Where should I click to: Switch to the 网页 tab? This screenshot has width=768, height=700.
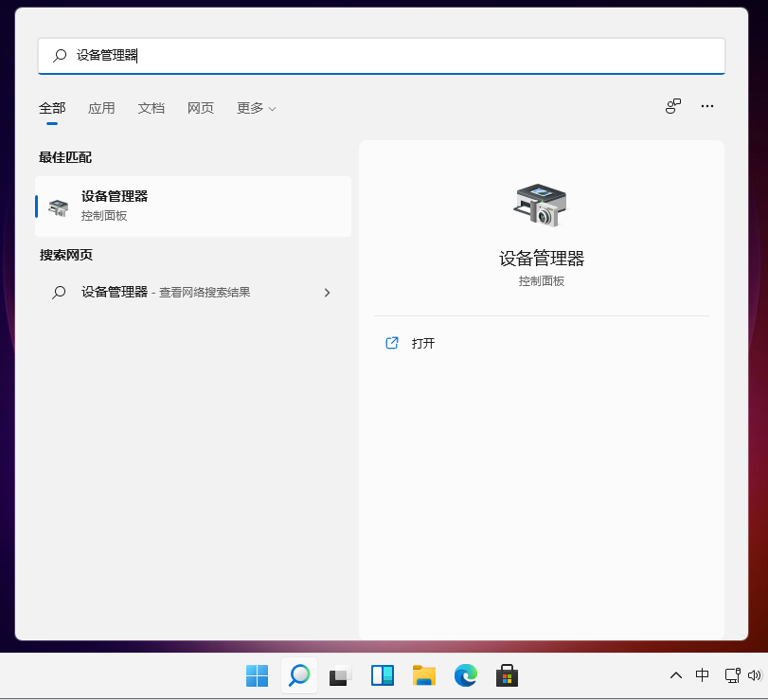click(200, 107)
